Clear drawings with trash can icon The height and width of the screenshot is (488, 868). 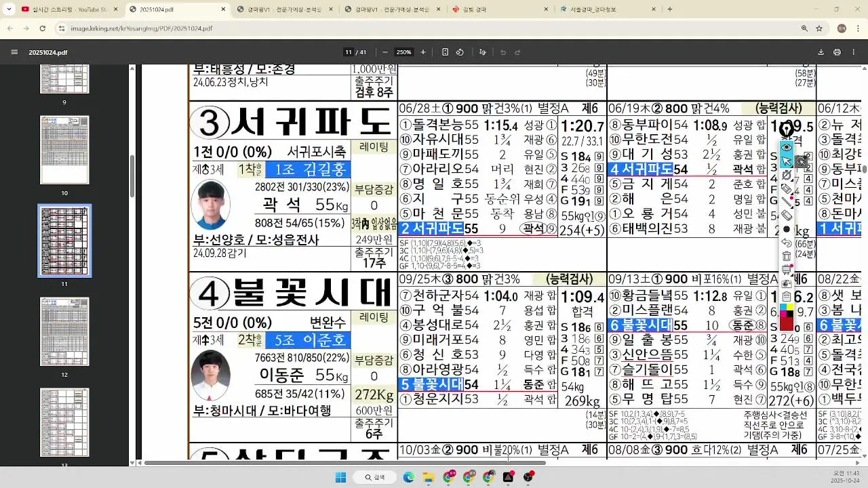tap(786, 256)
